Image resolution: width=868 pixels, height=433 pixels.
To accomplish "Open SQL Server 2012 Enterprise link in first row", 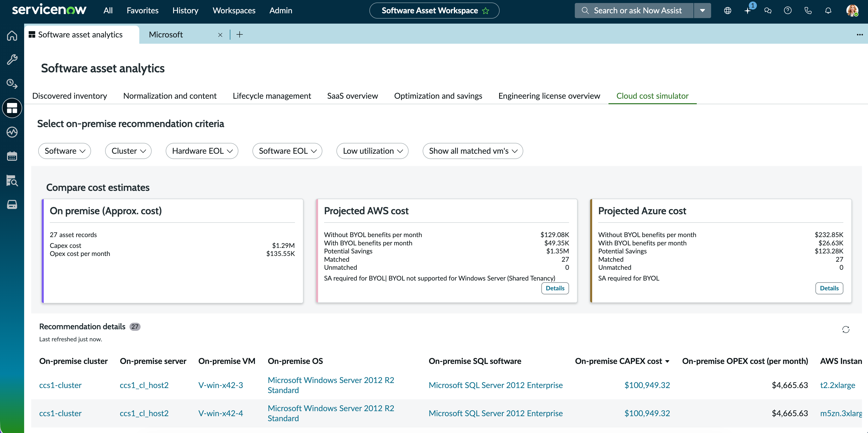I will [x=496, y=386].
